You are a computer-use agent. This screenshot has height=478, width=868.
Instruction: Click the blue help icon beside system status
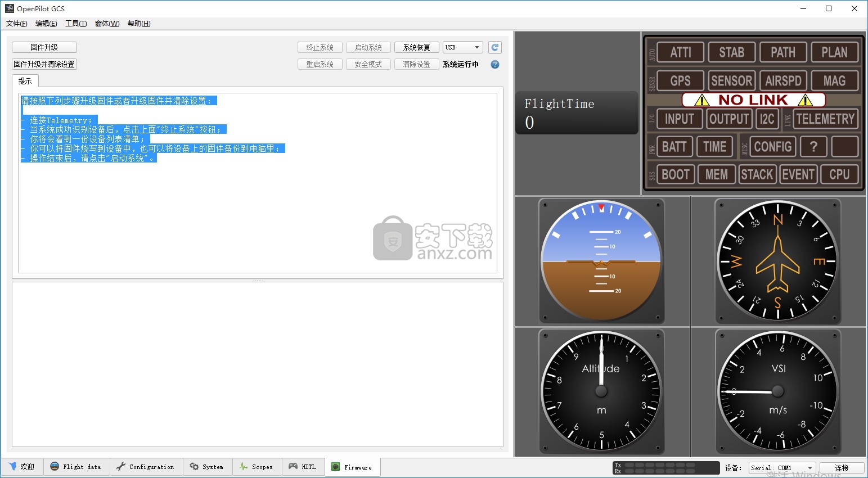pyautogui.click(x=495, y=65)
